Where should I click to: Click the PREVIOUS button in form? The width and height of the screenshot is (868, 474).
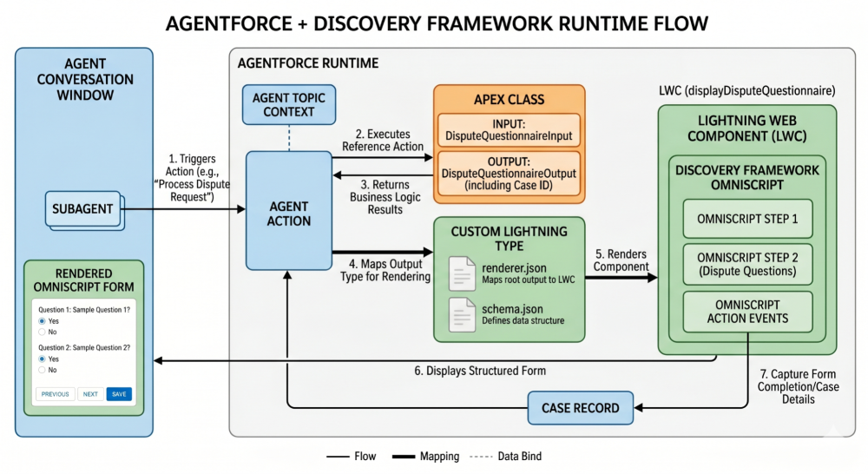pos(56,394)
